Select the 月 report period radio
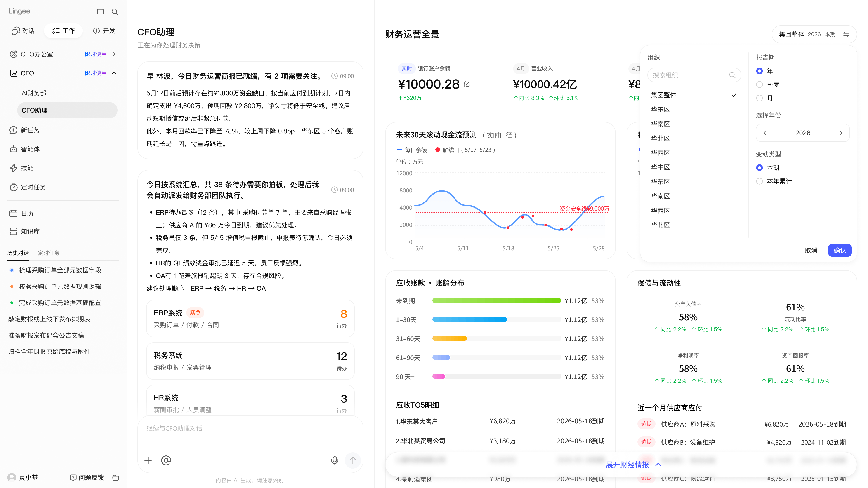The width and height of the screenshot is (868, 488). tap(759, 98)
